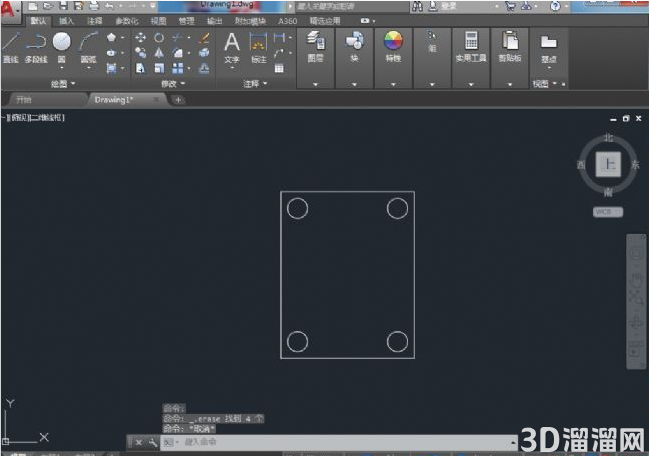Screen dimensions: 649x456
Task: Open the WCS coordinate system dropdown
Action: click(x=608, y=212)
